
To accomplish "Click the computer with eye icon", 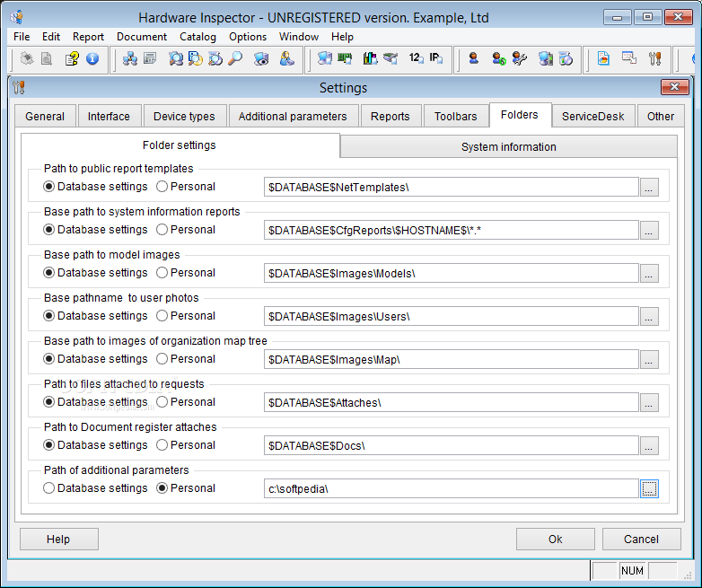I will pos(261,58).
